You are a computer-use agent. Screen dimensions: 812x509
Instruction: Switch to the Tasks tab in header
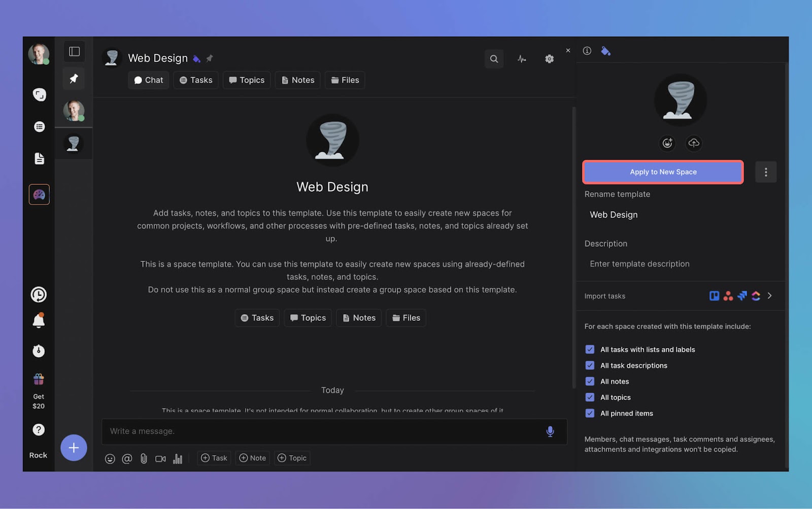click(x=196, y=80)
